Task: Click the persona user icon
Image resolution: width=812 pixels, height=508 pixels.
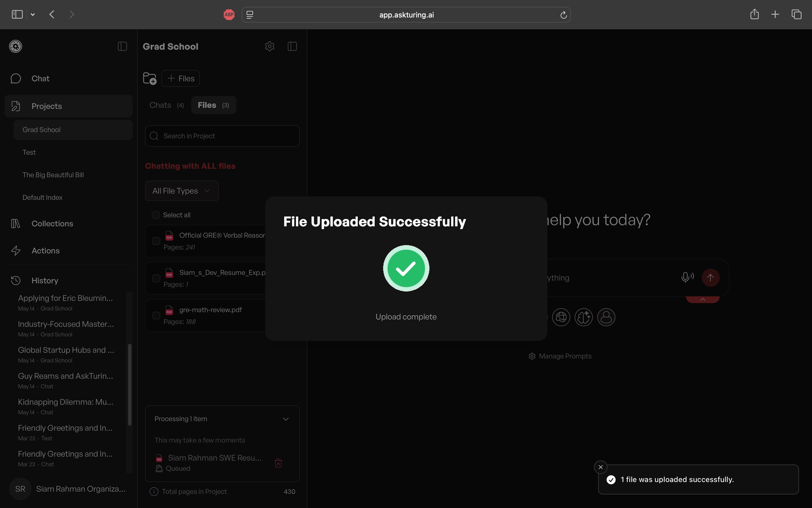Action: 606,317
